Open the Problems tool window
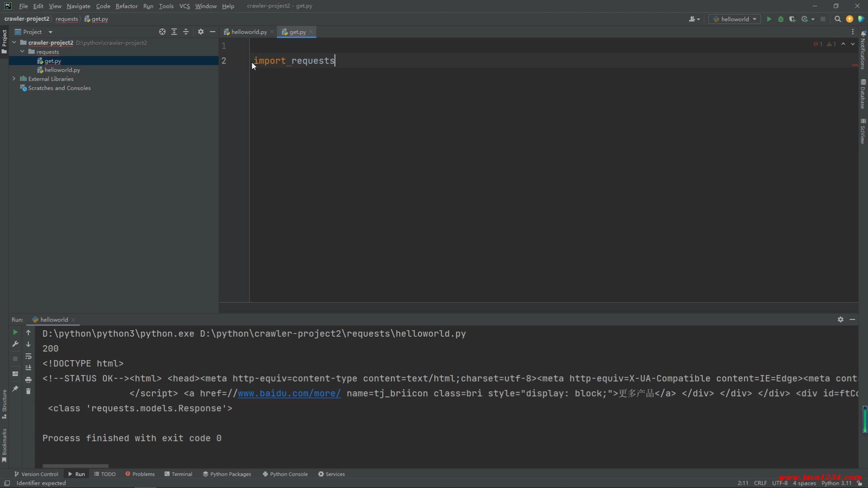Screen dimensions: 868x488 140,474
